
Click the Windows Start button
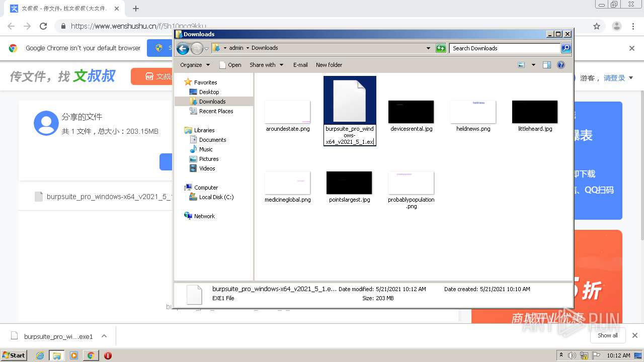[x=14, y=355]
